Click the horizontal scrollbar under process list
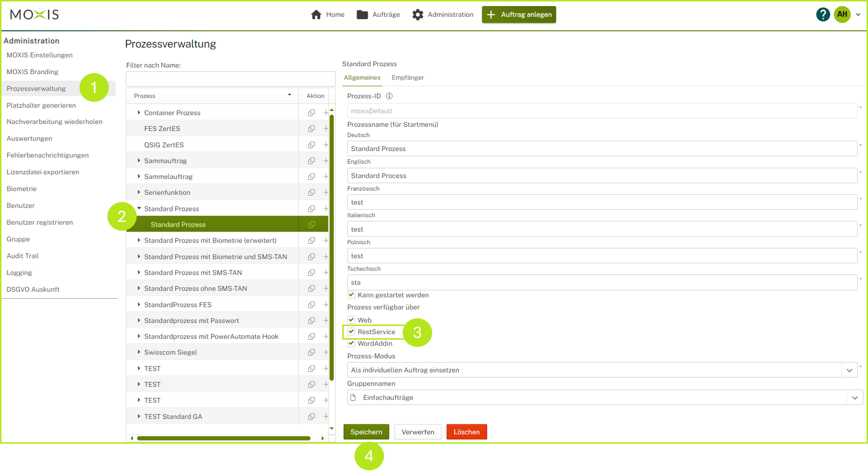The width and height of the screenshot is (868, 476). (x=223, y=438)
